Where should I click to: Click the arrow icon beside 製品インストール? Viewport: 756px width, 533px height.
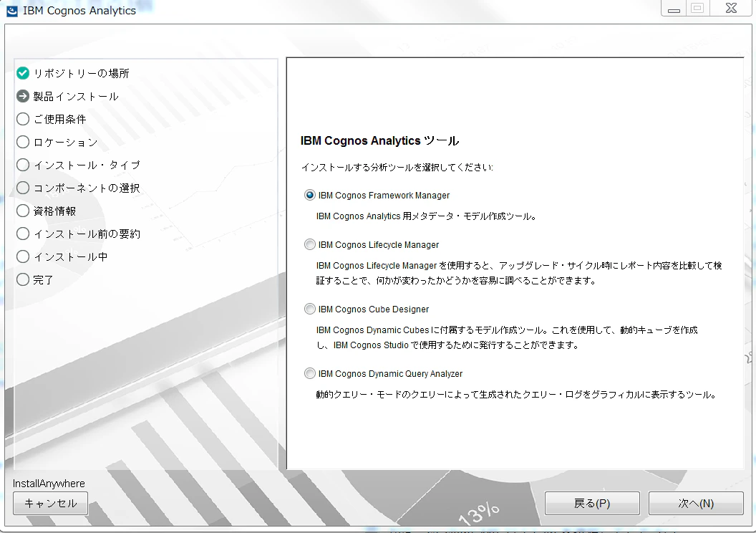[23, 97]
